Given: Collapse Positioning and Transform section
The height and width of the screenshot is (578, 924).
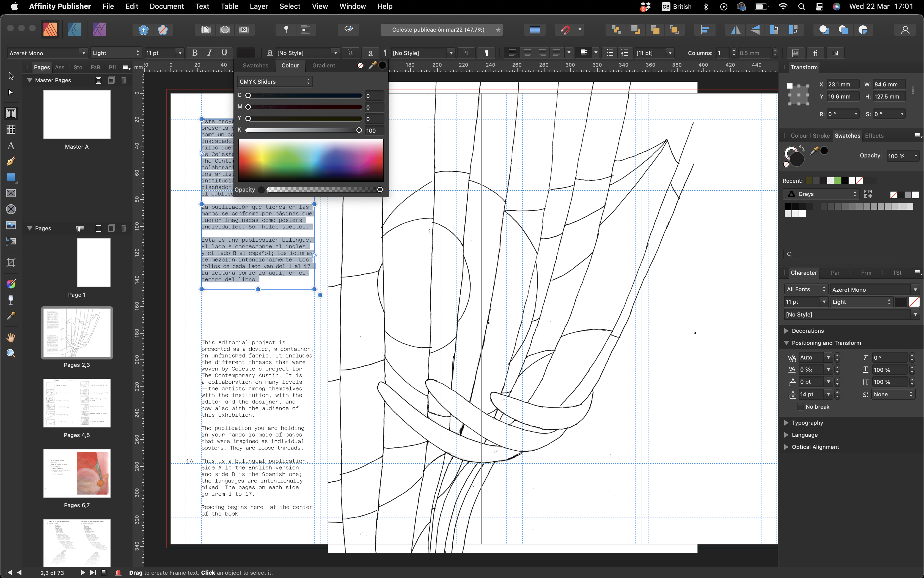Looking at the screenshot, I should click(786, 343).
